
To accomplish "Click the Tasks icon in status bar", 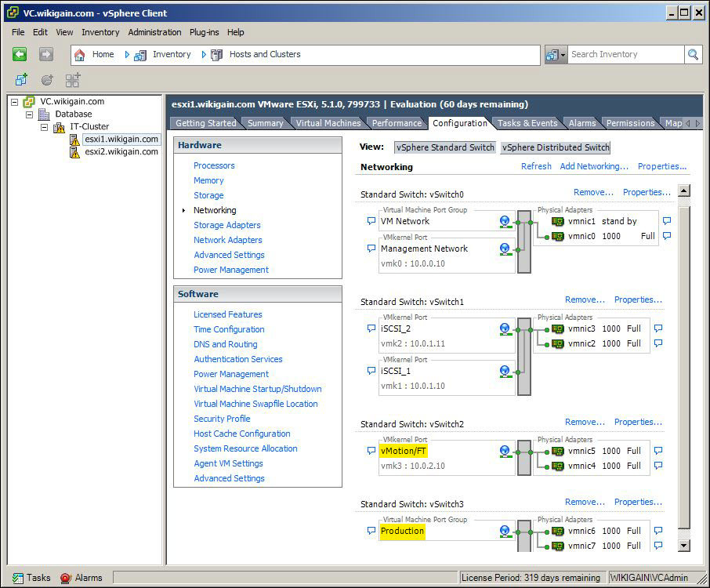I will [x=18, y=578].
